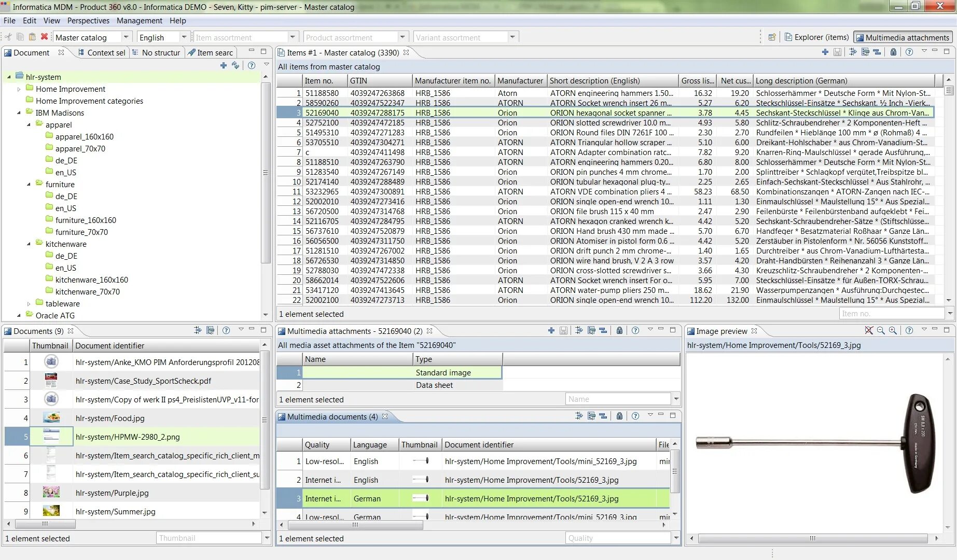
Task: Select the Oracle ATG folder
Action: pos(55,315)
